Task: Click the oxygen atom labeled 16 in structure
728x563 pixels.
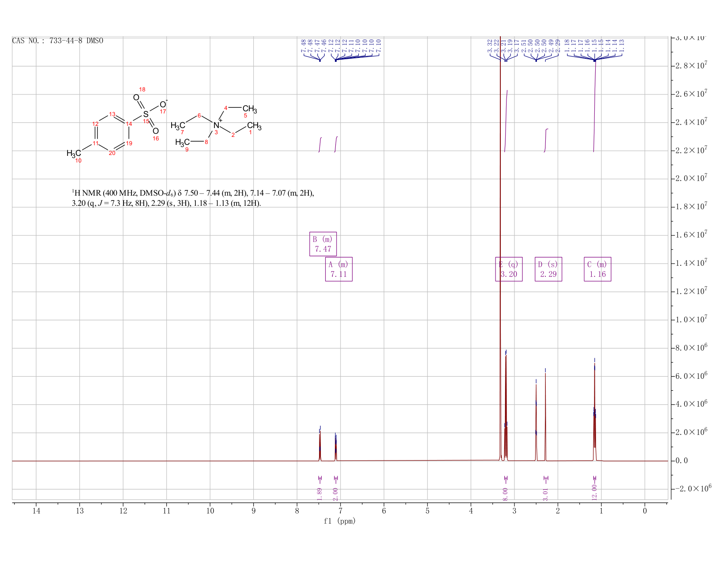Action: point(155,131)
